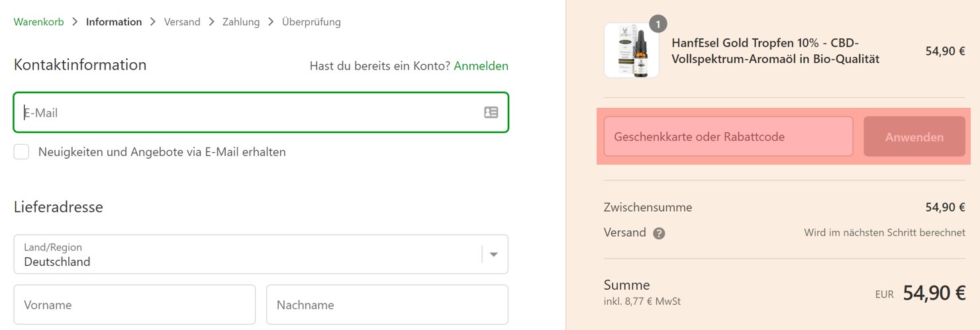Click the HanfEsel Gold Tropfen product thumbnail
The height and width of the screenshot is (330, 980).
pyautogui.click(x=631, y=51)
